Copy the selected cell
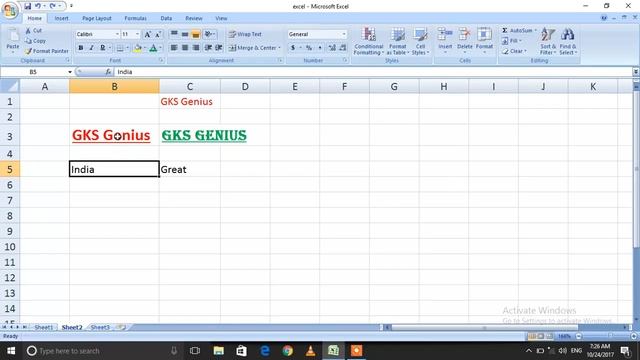 click(x=35, y=41)
